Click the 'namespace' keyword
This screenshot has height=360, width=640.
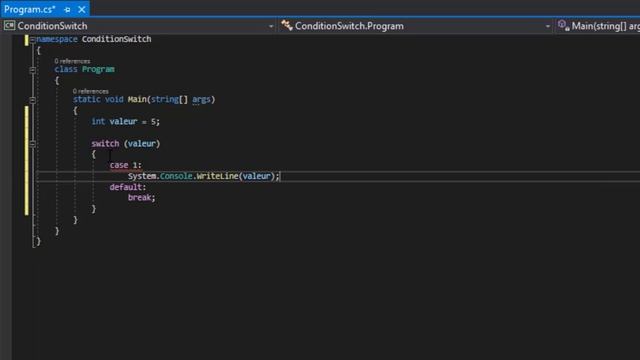point(57,39)
